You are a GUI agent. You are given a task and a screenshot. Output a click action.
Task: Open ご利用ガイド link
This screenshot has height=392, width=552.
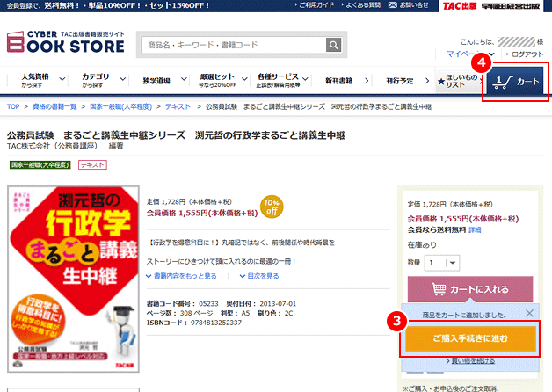pos(315,5)
